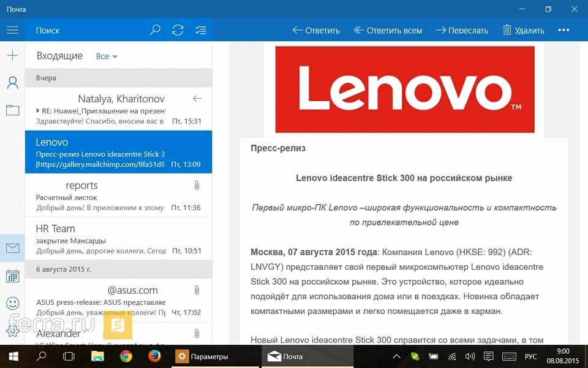Open volume control in system tray
588x368 pixels.
tap(470, 356)
